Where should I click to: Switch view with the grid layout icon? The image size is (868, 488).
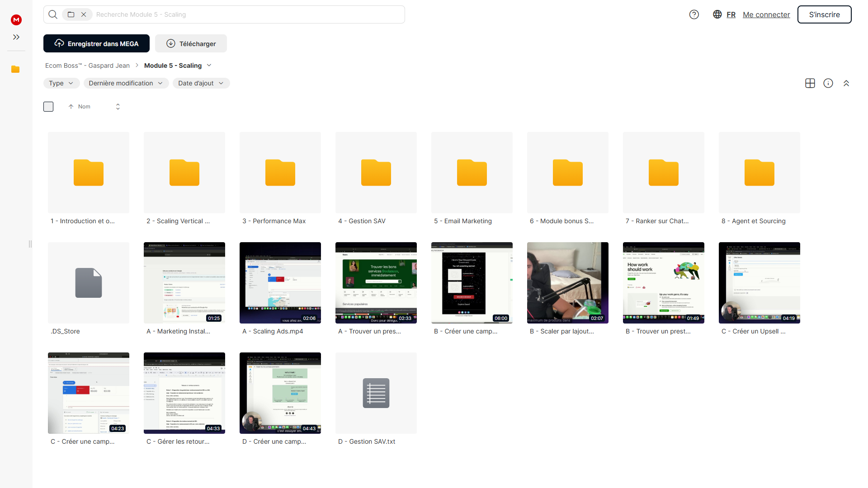(810, 83)
